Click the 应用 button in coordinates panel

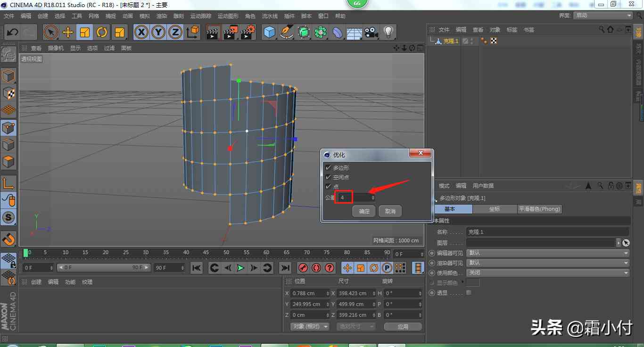pyautogui.click(x=403, y=326)
